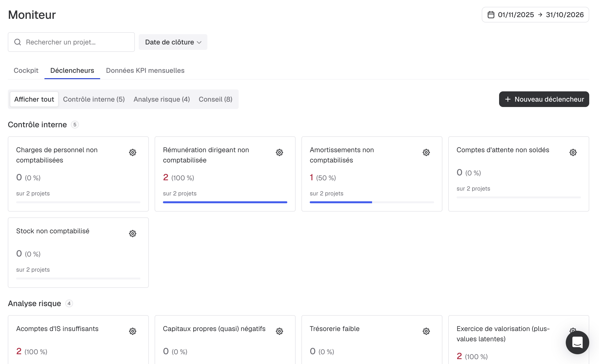The image size is (599, 364).
Task: Open the chat support bubble
Action: point(577,343)
